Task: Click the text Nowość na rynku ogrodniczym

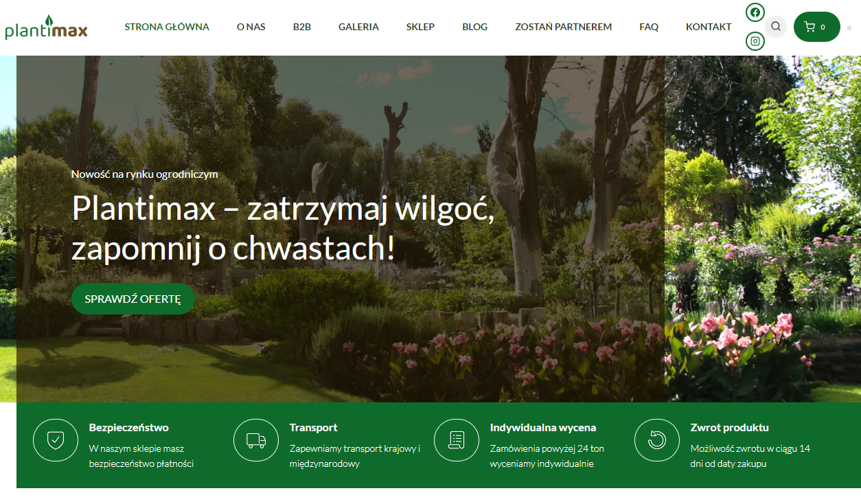Action: (x=145, y=174)
